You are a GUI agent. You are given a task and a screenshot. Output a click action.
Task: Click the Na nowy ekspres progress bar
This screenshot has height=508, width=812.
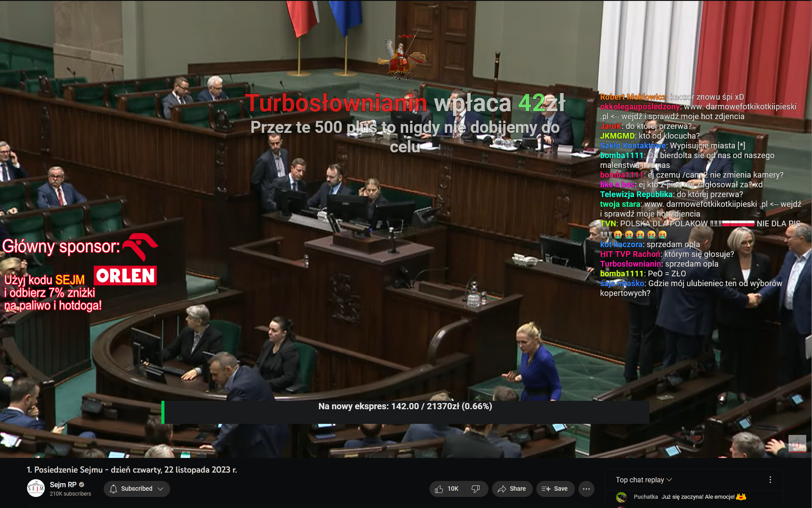405,412
